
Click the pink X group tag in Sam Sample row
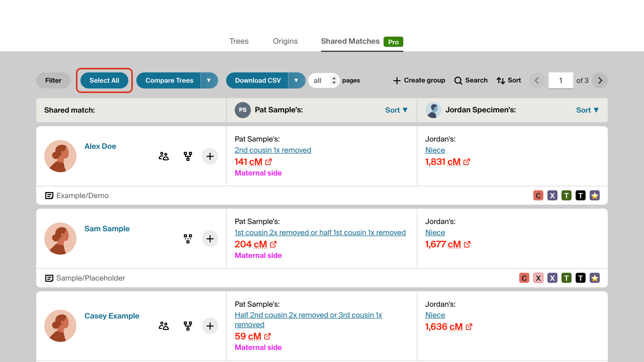[x=538, y=278]
